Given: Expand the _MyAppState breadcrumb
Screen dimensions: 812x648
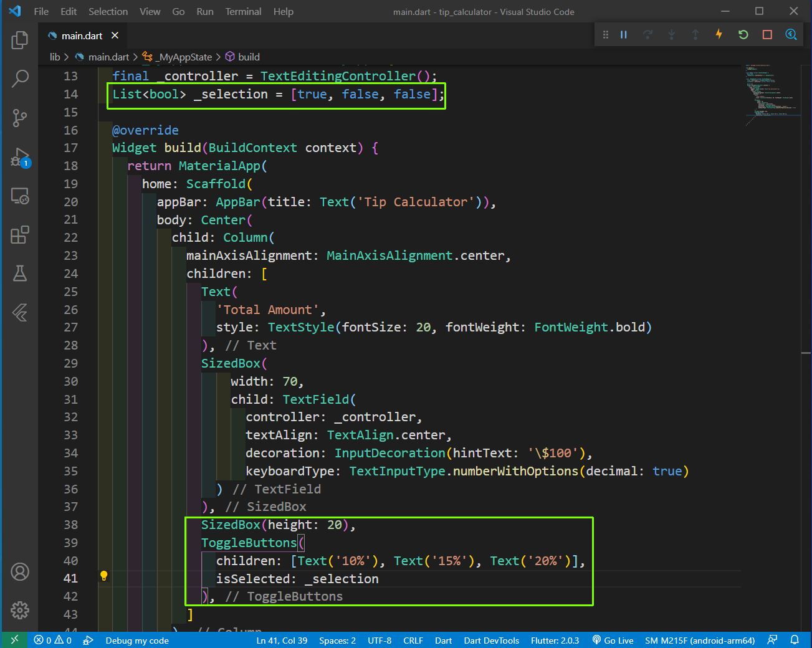Looking at the screenshot, I should click(x=178, y=57).
